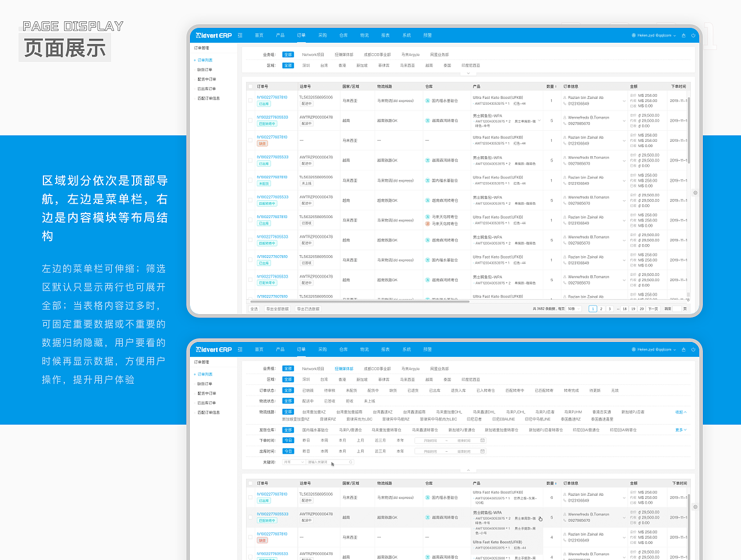741x560 pixels.
Task: Select 近三月 in 出库时间 row
Action: click(x=380, y=451)
